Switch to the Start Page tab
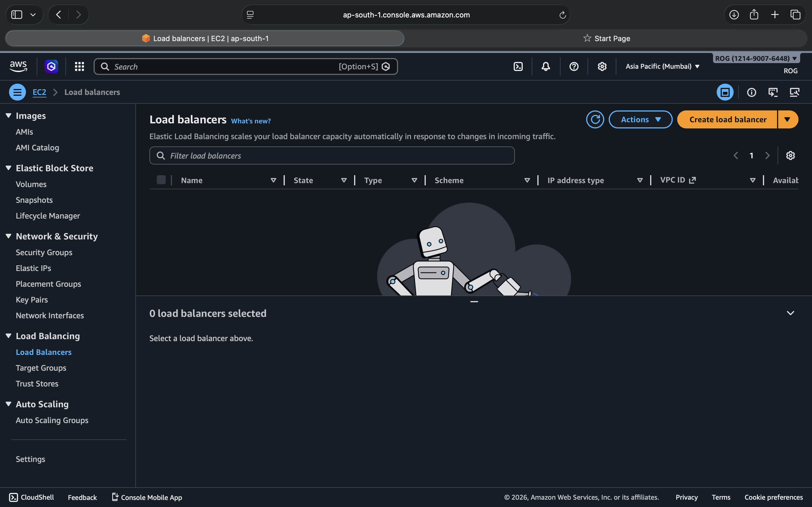The width and height of the screenshot is (812, 507). point(607,39)
